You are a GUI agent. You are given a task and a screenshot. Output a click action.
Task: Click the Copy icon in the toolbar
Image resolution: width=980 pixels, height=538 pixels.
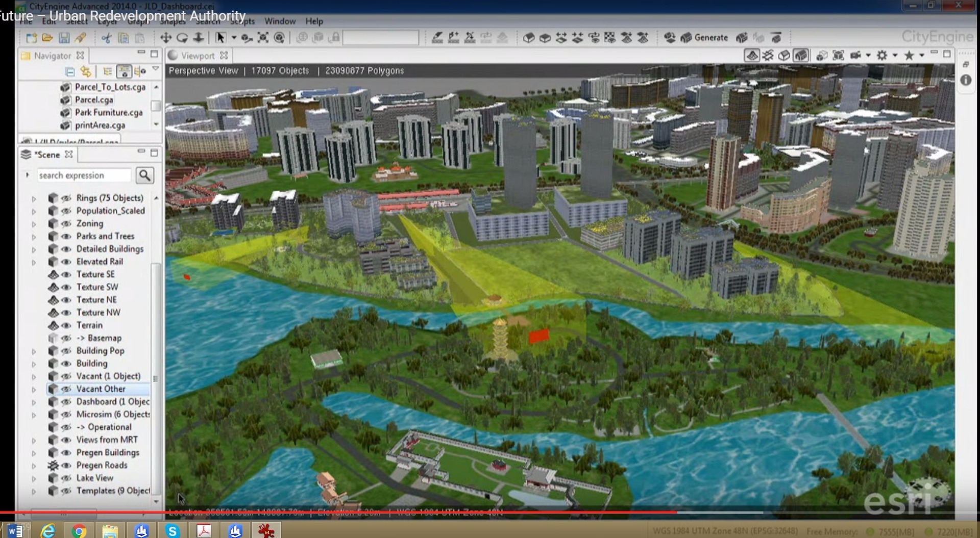(123, 38)
